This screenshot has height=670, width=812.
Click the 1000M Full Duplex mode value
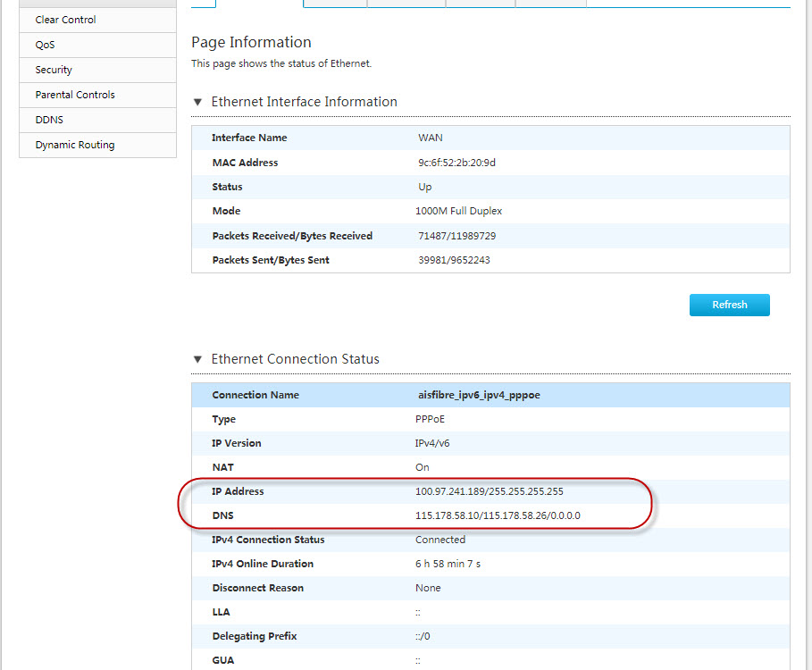[459, 211]
